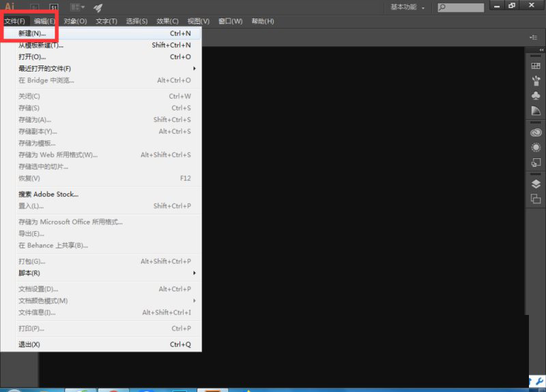Image resolution: width=546 pixels, height=392 pixels.
Task: Open the Creative Cloud Libraries panel icon
Action: [536, 132]
